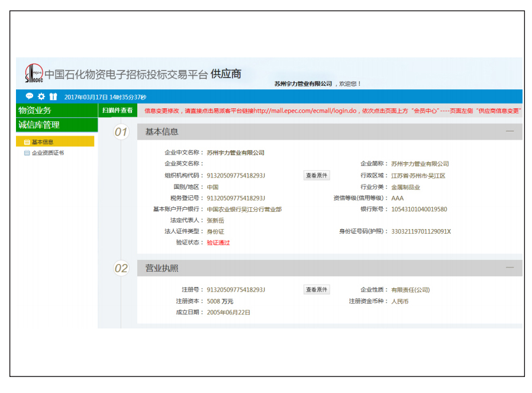The height and width of the screenshot is (393, 532).
Task: Click the icon beside 企业资质证书 in sidebar
Action: (27, 153)
